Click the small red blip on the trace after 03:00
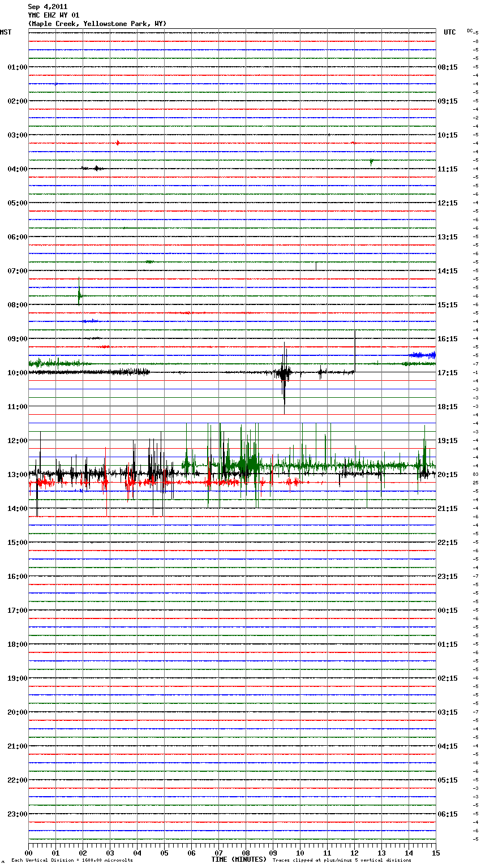The height and width of the screenshot is (868, 481). click(x=117, y=143)
